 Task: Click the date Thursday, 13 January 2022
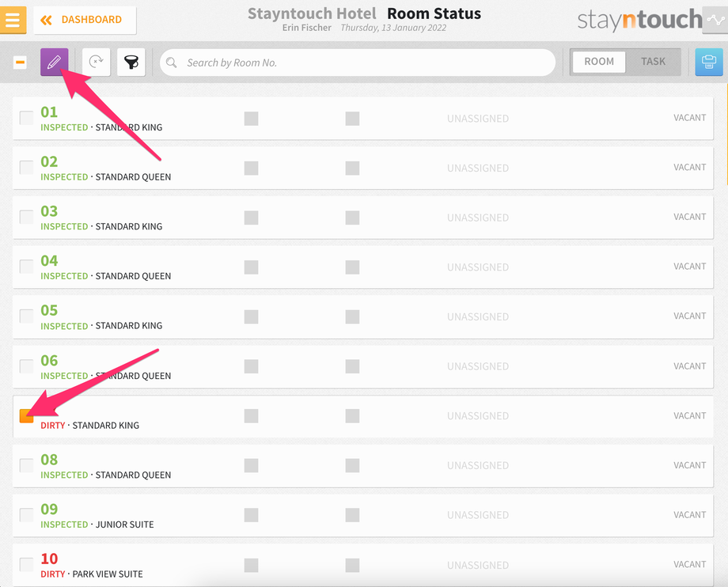click(x=393, y=28)
